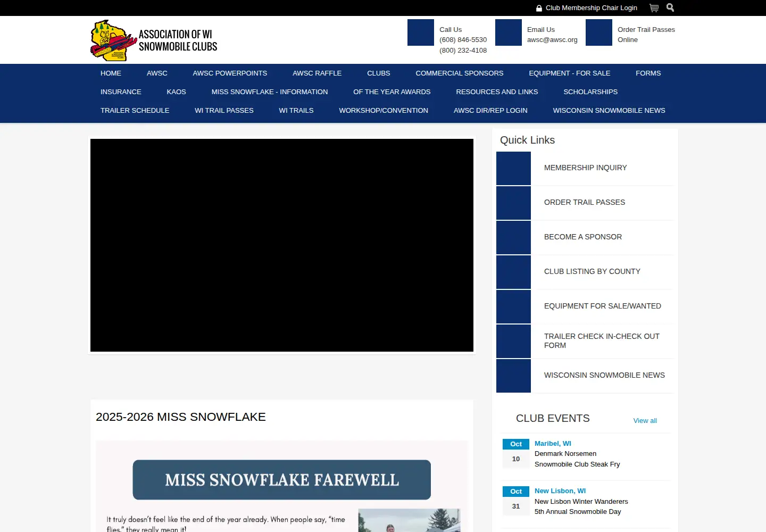Open the New Lisbon, WI event link
Screen dimensions: 766x532
pos(560,491)
